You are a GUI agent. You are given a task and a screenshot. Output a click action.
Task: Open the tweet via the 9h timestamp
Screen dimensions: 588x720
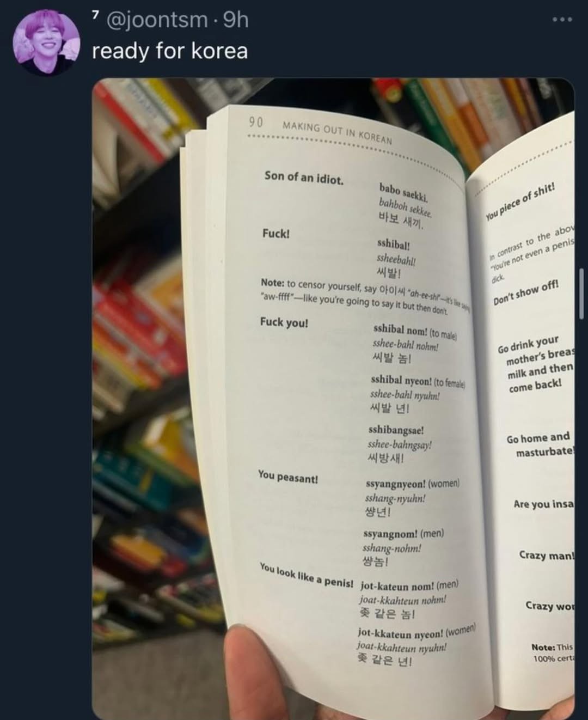tap(236, 20)
